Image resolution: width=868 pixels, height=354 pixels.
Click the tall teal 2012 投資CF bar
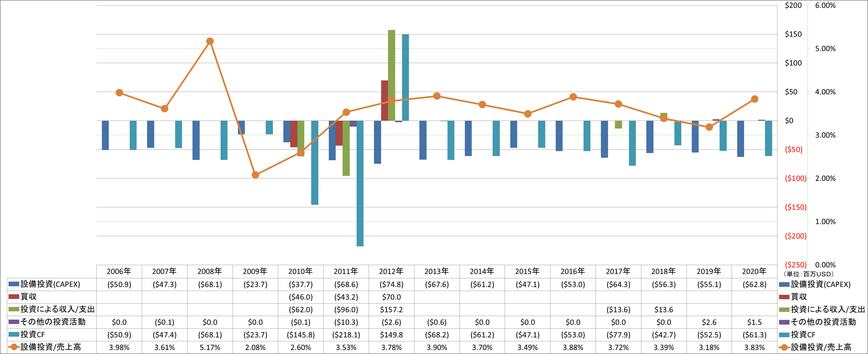pyautogui.click(x=405, y=77)
